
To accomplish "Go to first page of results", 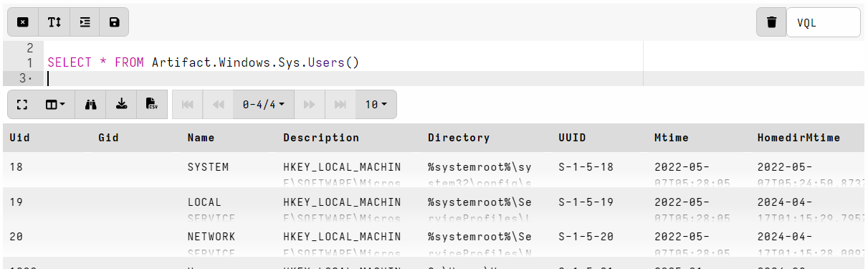I will click(188, 105).
